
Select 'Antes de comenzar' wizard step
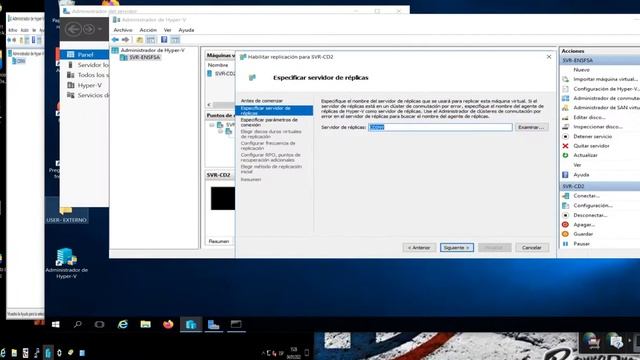262,100
